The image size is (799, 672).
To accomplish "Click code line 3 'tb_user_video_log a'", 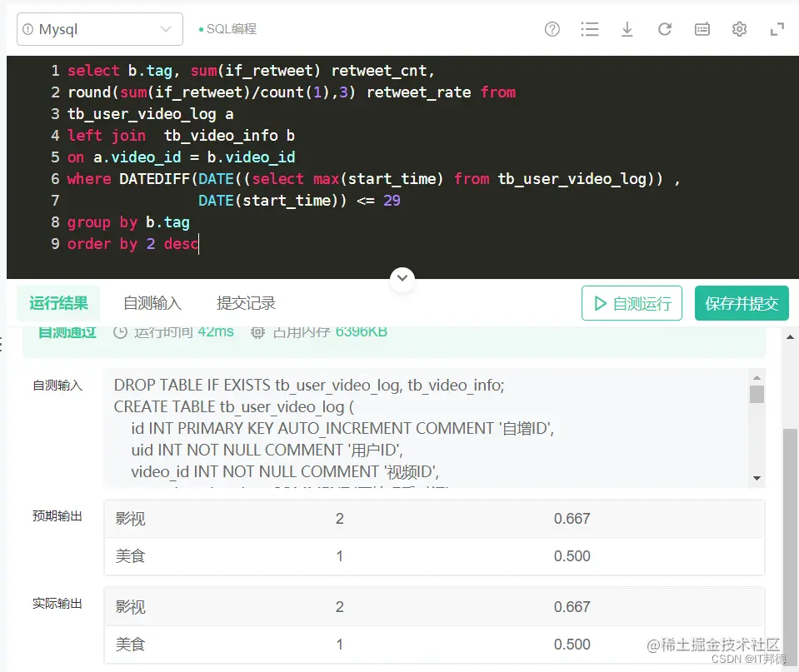I will 150,113.
